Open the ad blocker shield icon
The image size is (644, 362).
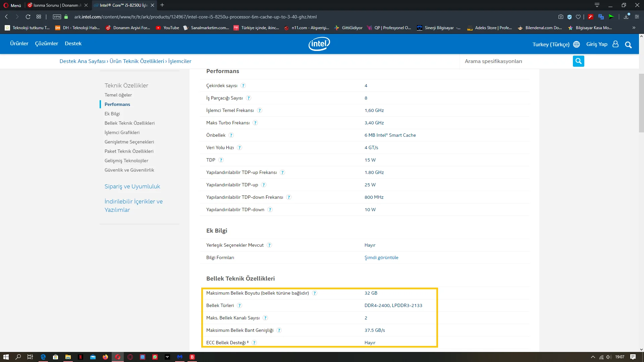pyautogui.click(x=570, y=17)
